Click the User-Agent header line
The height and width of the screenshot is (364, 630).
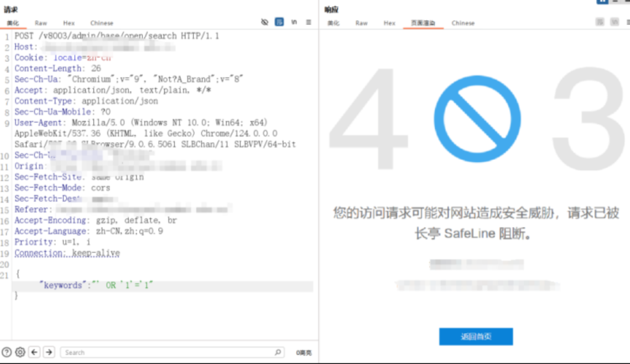pos(155,134)
